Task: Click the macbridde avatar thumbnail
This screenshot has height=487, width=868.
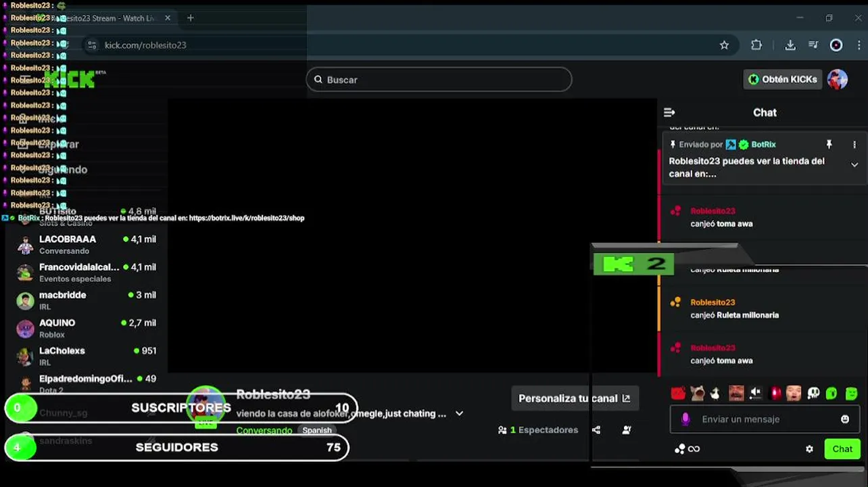Action: click(25, 301)
